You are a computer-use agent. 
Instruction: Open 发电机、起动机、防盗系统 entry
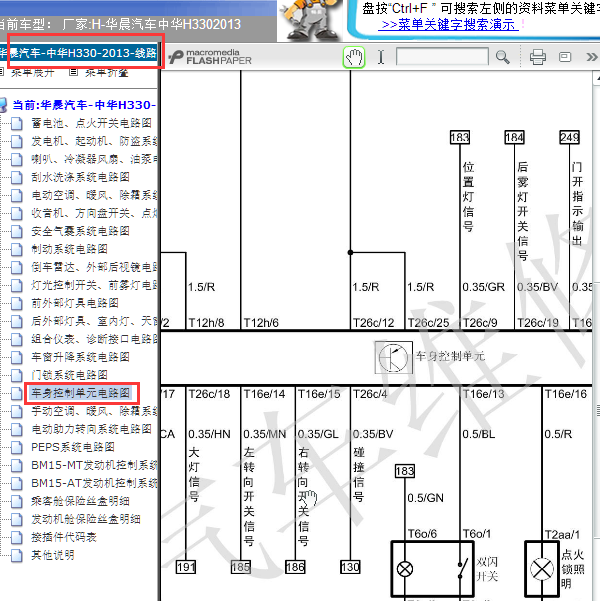point(94,141)
